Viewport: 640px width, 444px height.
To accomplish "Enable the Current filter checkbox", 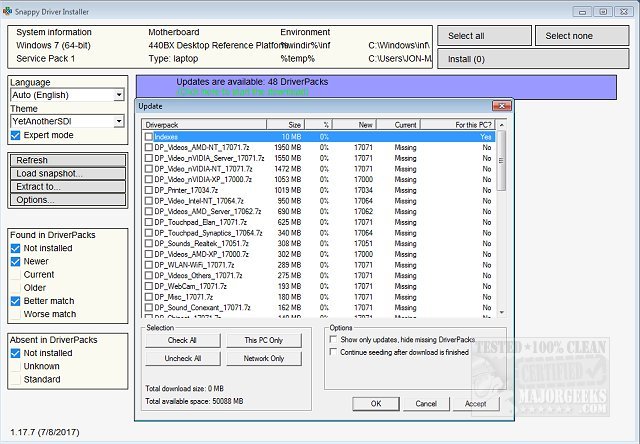I will click(x=15, y=275).
